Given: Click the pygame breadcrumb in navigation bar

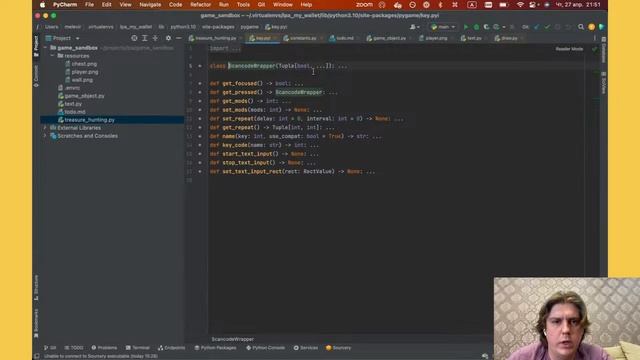Looking at the screenshot, I should point(249,27).
